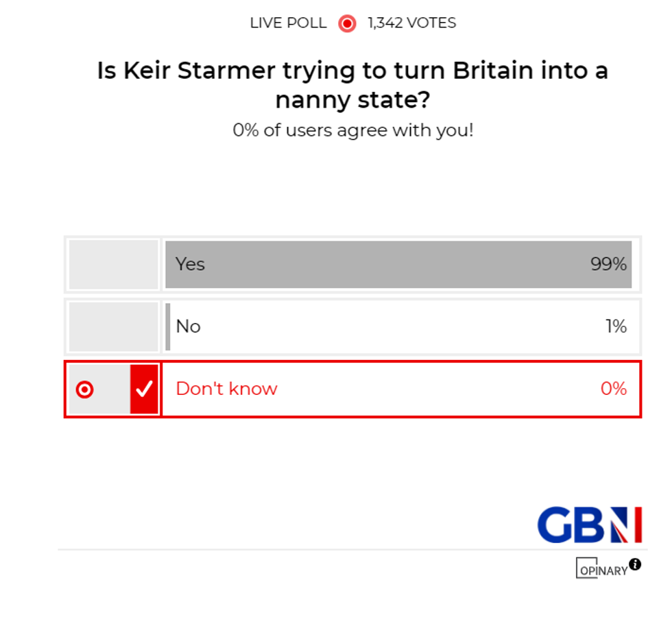The width and height of the screenshot is (672, 626).
Task: Click the red LIVE POLL target icon
Action: pyautogui.click(x=347, y=23)
